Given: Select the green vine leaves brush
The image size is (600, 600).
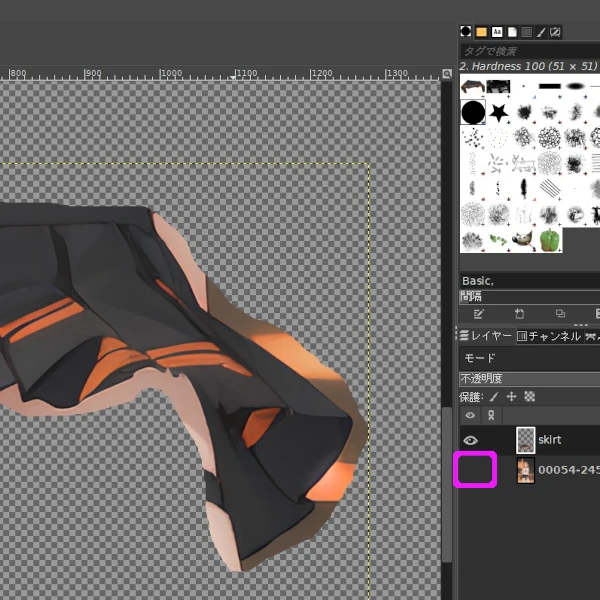Looking at the screenshot, I should tap(499, 240).
